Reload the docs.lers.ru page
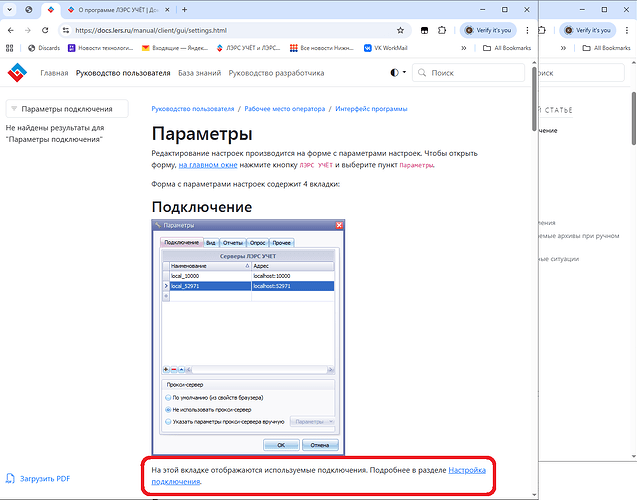 45,30
